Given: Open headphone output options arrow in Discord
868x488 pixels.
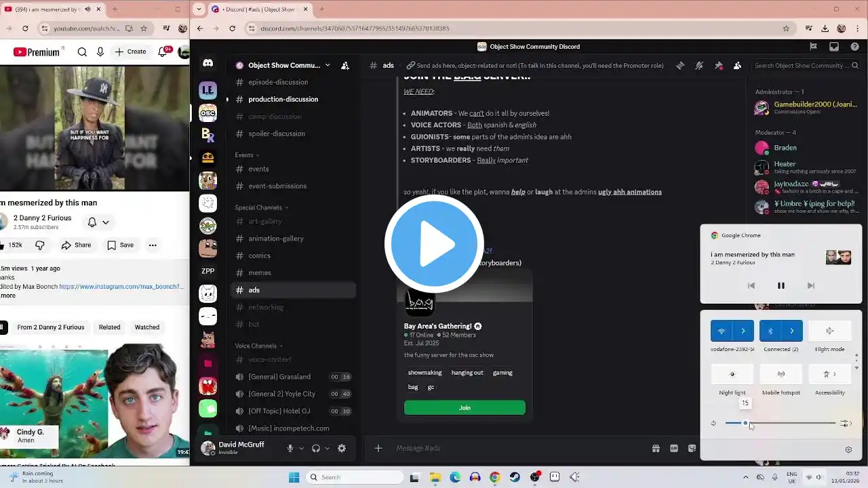Looking at the screenshot, I should [327, 448].
